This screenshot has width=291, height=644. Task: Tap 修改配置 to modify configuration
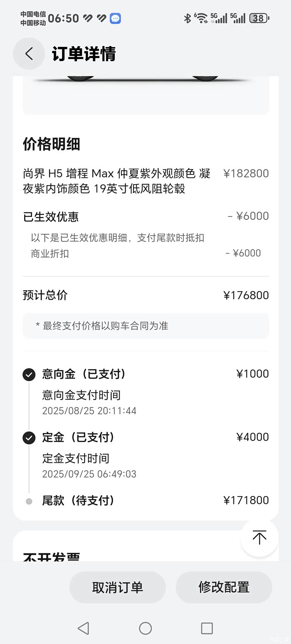pyautogui.click(x=224, y=587)
